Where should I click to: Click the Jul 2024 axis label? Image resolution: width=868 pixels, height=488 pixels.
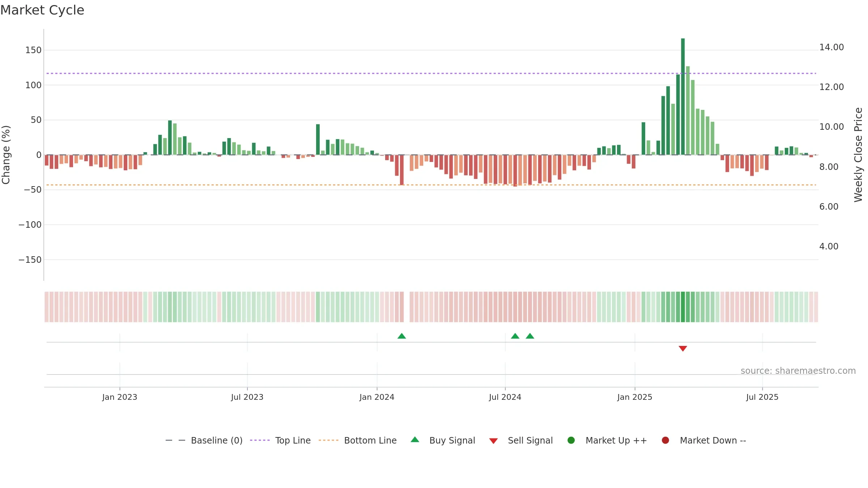505,397
